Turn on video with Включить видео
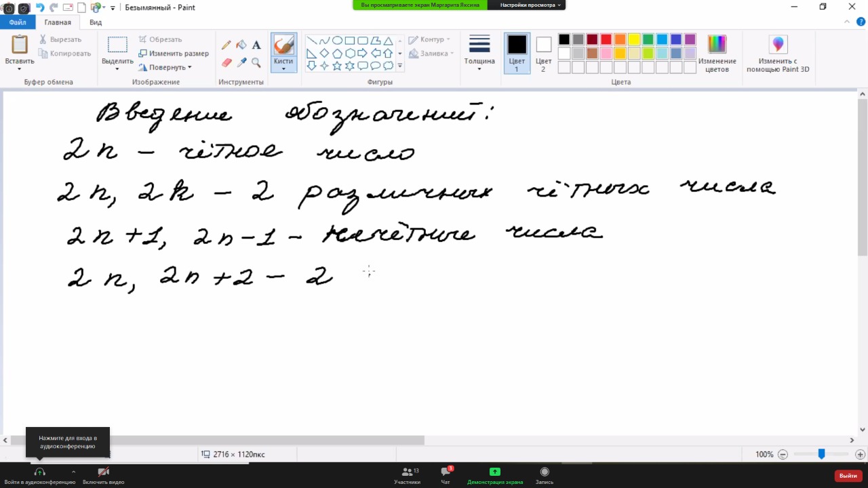 click(103, 474)
